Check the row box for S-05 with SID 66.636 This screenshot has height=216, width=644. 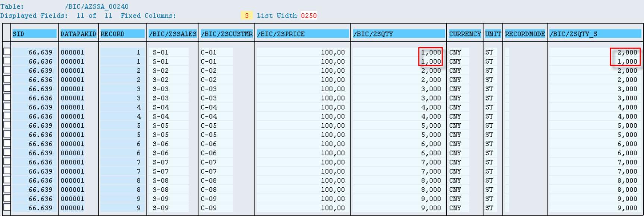tap(7, 134)
